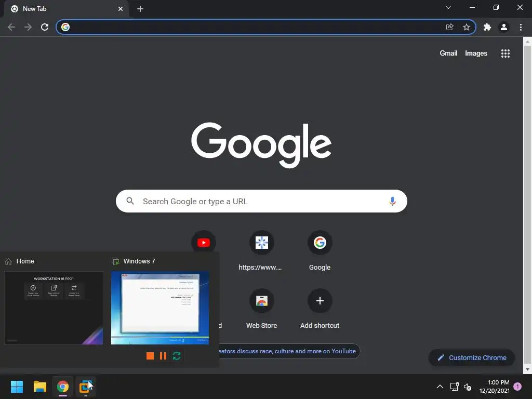Open the clock showing 1:00 PM
532x399 pixels.
click(495, 387)
